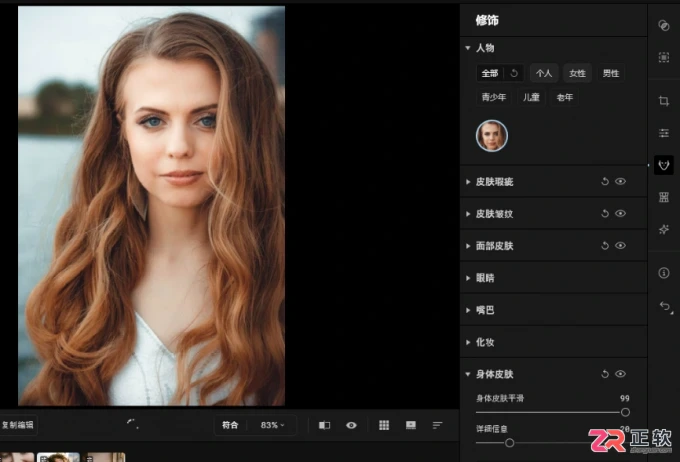Select the 女性 filter

[x=577, y=73]
